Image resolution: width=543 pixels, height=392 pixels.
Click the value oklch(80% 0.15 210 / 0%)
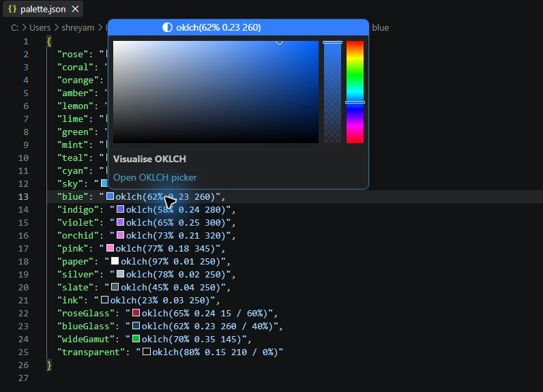coord(216,352)
